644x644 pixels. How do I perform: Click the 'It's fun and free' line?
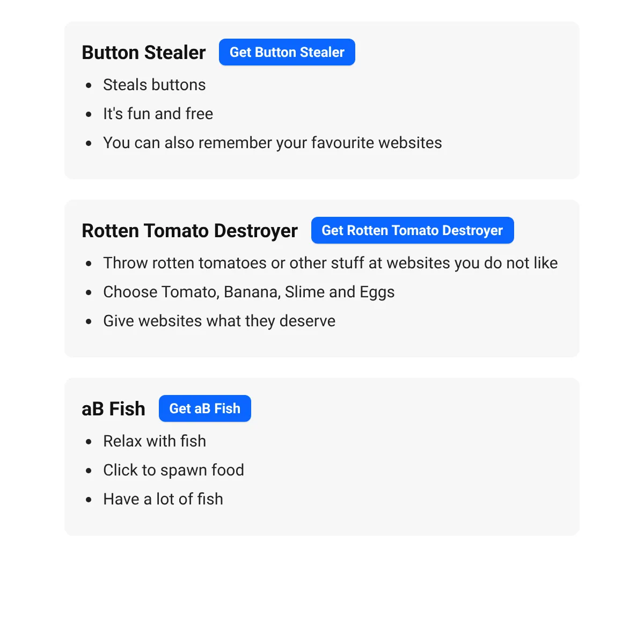click(x=158, y=114)
